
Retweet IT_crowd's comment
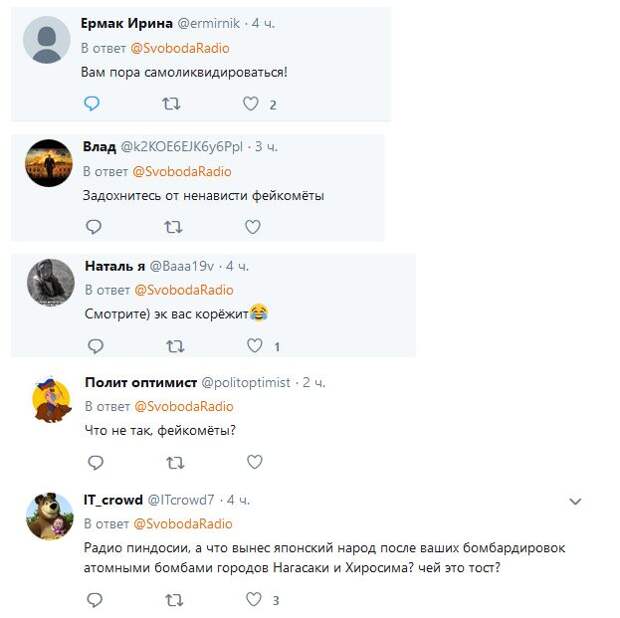pyautogui.click(x=174, y=600)
